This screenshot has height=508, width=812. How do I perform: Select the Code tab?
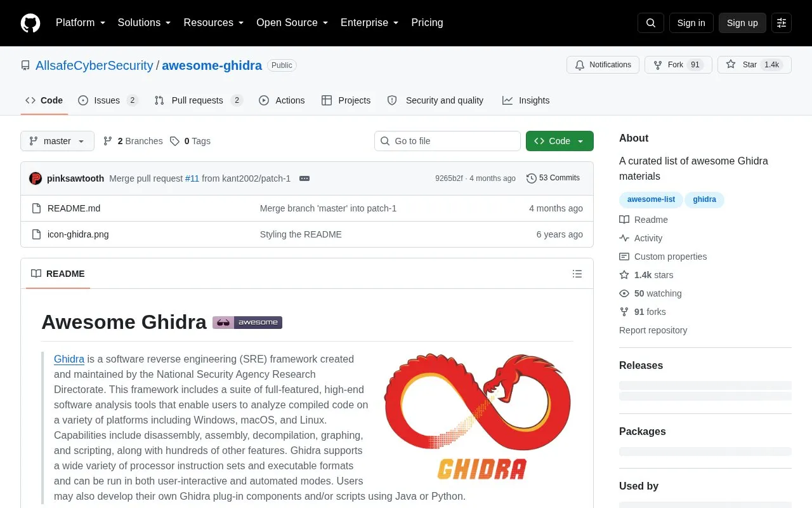[x=44, y=100]
